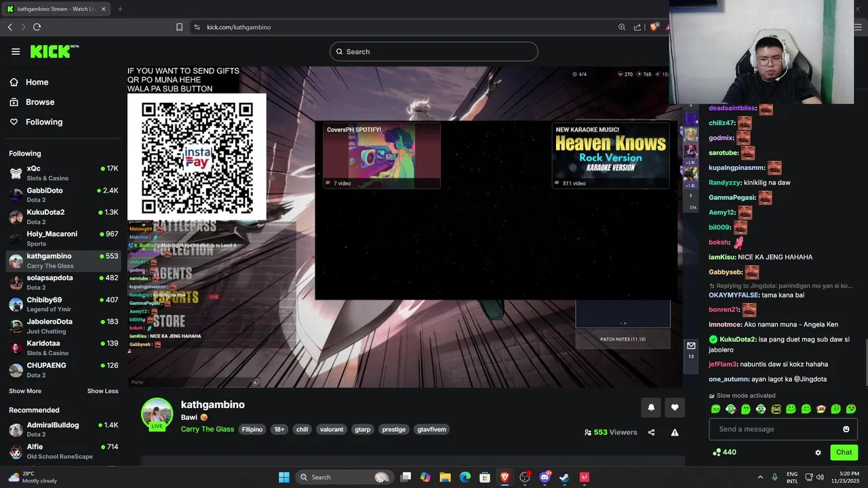The image size is (868, 488).
Task: Open the Carry The Glass category link
Action: point(208,429)
